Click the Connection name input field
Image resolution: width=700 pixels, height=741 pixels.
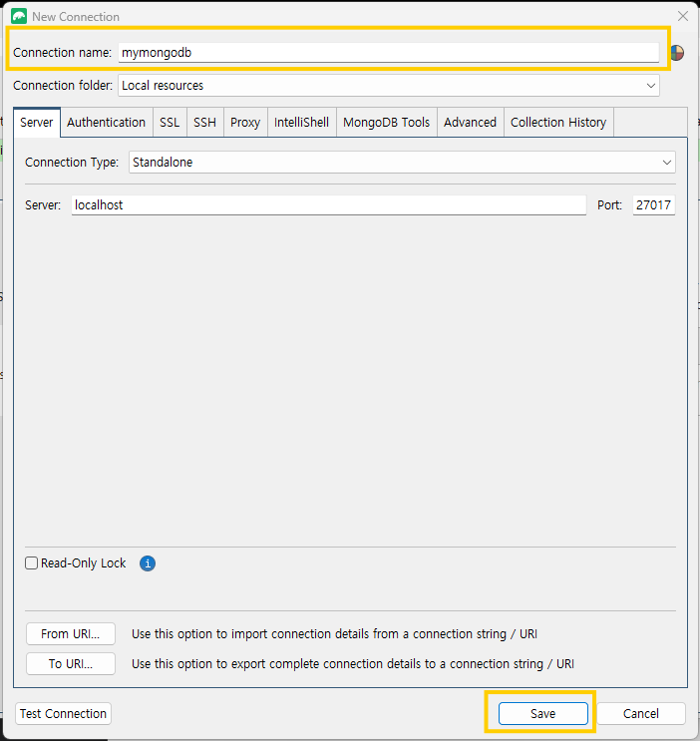[x=389, y=53]
